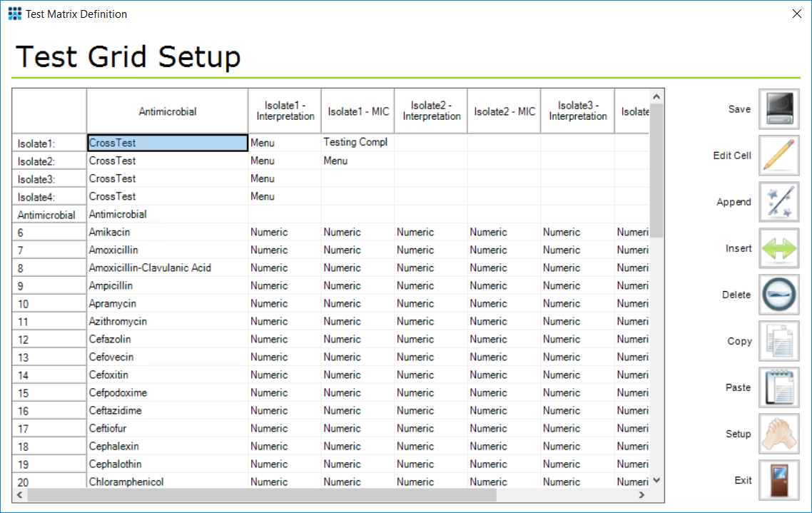The image size is (812, 513).
Task: Click the Exit text label
Action: click(x=742, y=480)
